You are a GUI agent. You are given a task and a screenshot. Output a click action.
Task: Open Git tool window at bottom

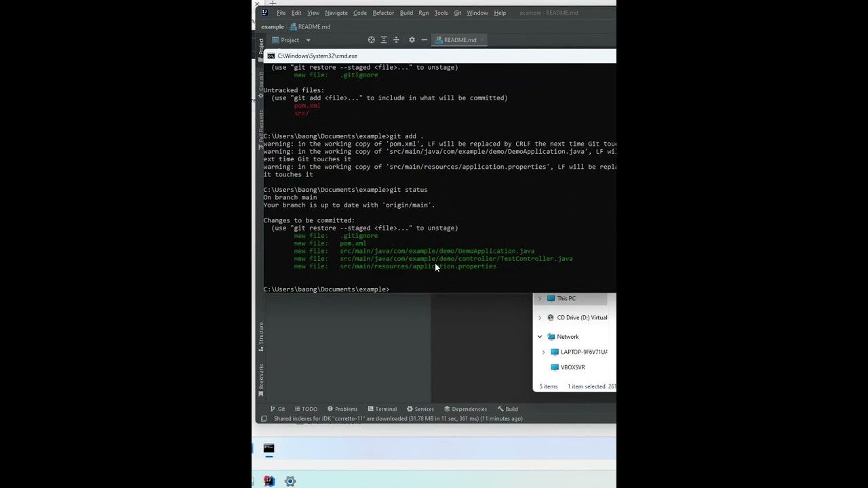tap(277, 409)
